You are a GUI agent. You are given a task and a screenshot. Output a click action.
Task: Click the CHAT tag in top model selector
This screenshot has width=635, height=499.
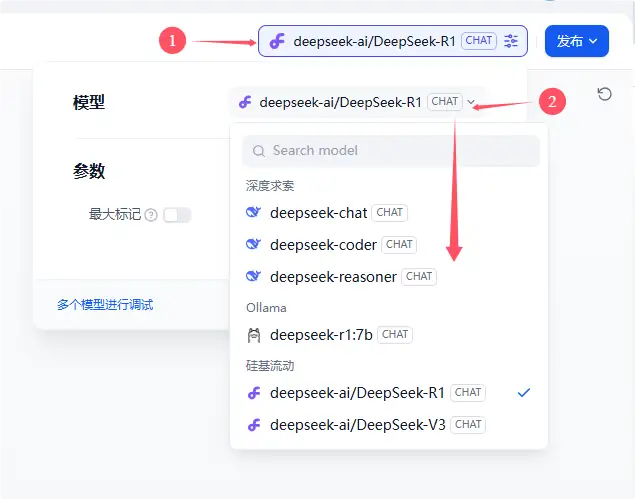pos(479,41)
